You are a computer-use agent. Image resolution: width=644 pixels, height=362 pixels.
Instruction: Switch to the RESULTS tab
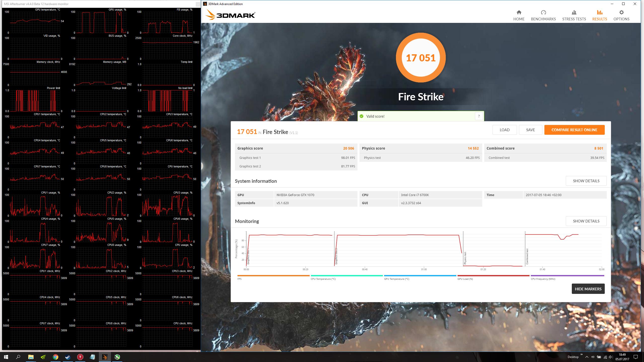pos(599,15)
